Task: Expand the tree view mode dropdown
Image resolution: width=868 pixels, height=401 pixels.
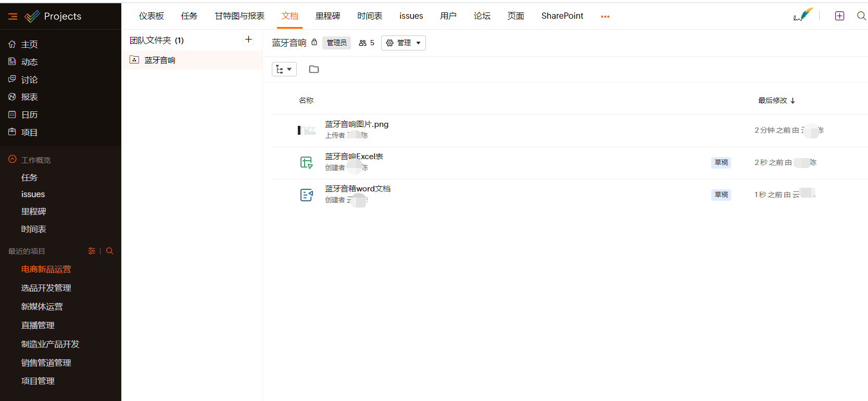Action: point(284,69)
